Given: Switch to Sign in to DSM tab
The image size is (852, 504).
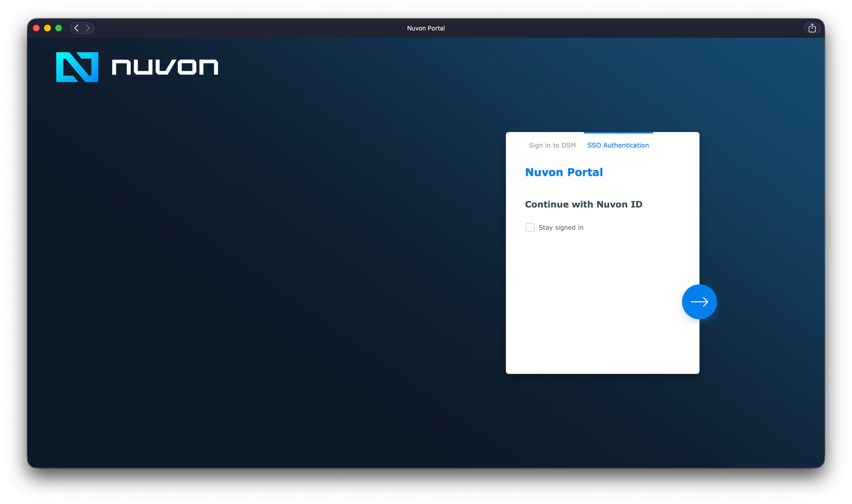Looking at the screenshot, I should click(x=552, y=145).
